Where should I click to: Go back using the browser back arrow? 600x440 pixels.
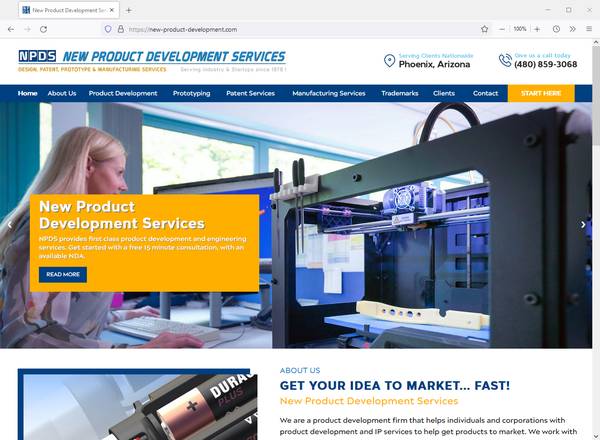pos(11,29)
